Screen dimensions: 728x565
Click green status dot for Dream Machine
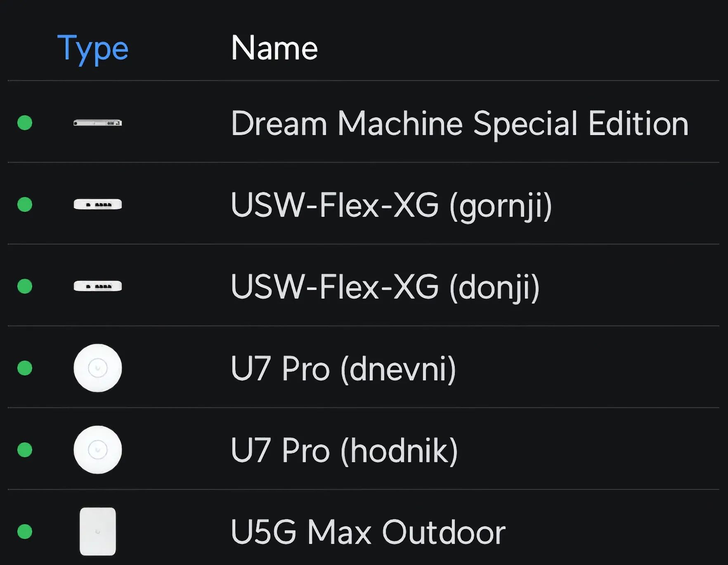[x=25, y=123]
